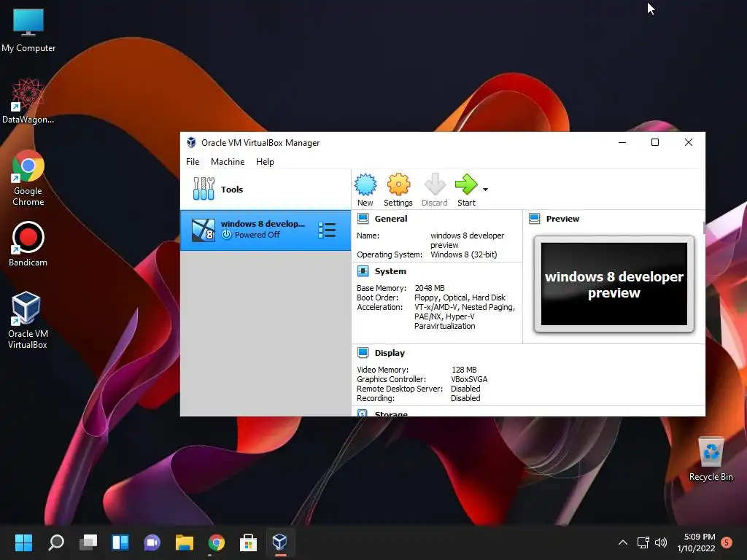Open the Chat taskbar icon
The width and height of the screenshot is (747, 560).
point(152,542)
